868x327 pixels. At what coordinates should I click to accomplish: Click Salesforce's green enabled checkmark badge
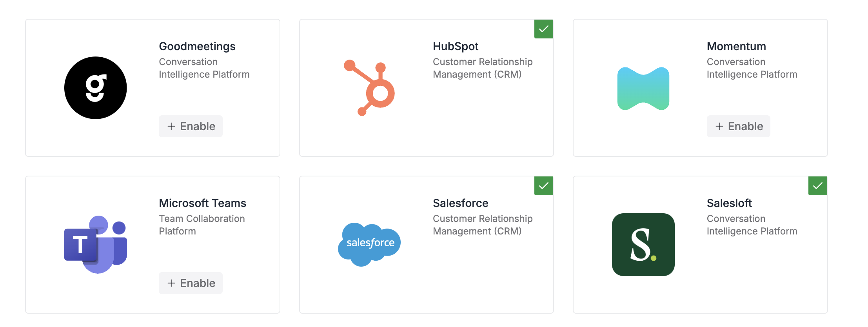point(543,186)
